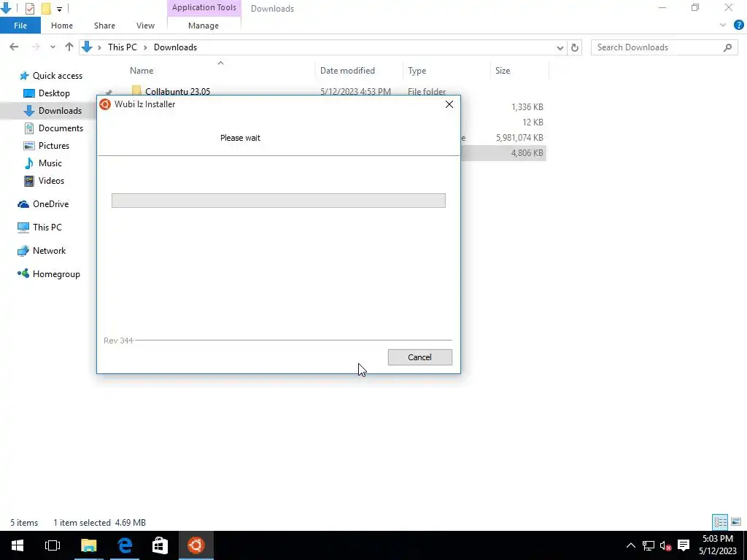Open the View ribbon tab
747x560 pixels.
pyautogui.click(x=145, y=26)
